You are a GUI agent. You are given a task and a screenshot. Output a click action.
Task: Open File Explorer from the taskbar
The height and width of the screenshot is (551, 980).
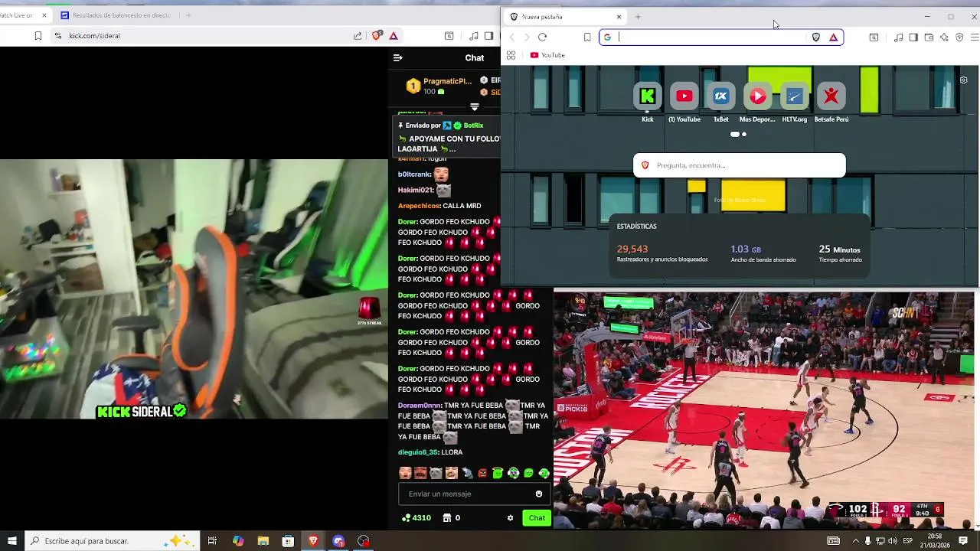263,541
